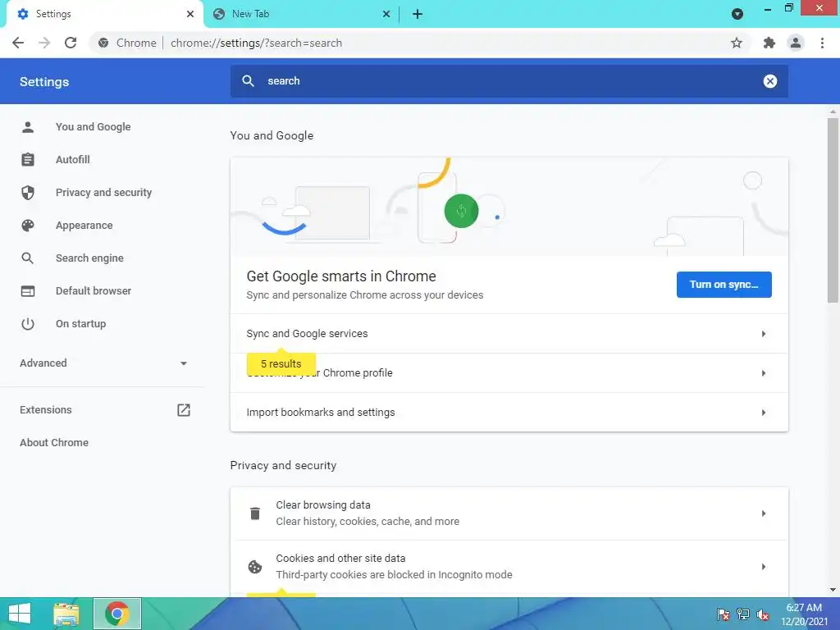The image size is (840, 630).
Task: Open the Chrome profile row arrow
Action: pos(764,373)
